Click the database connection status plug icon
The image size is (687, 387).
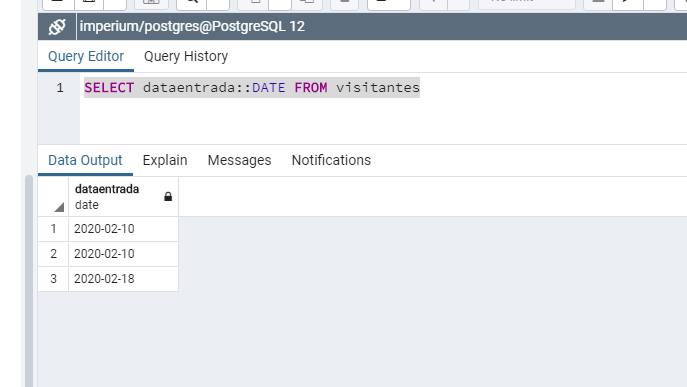pos(57,27)
